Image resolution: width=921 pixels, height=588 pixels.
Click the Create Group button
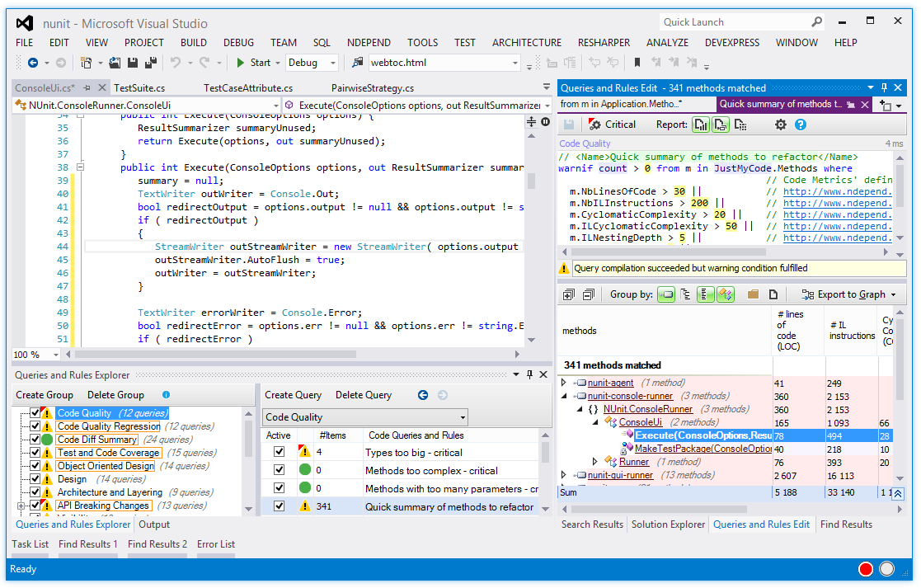(45, 395)
